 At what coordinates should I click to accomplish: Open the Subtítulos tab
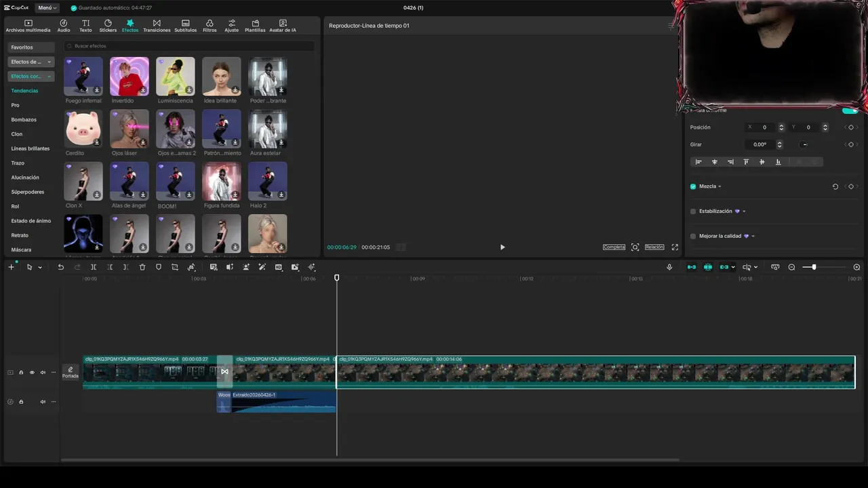[x=185, y=26]
